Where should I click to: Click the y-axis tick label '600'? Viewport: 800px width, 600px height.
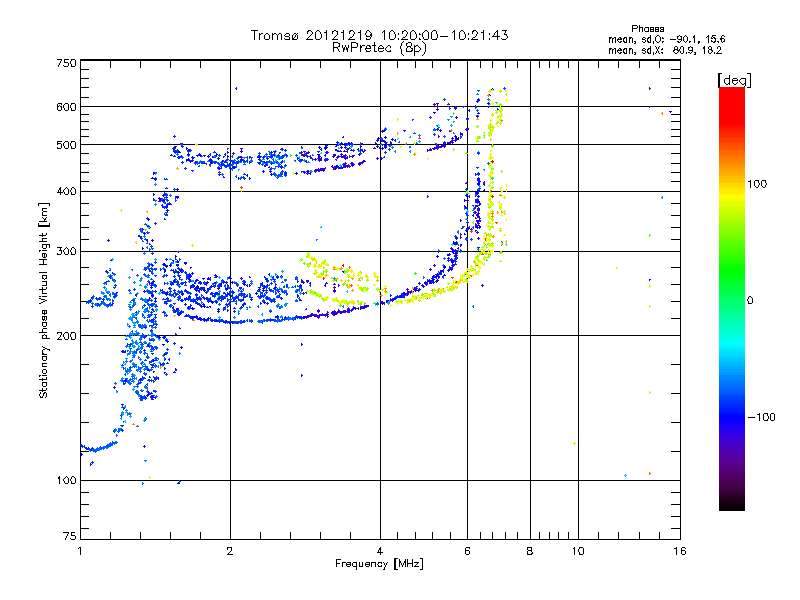(x=66, y=107)
